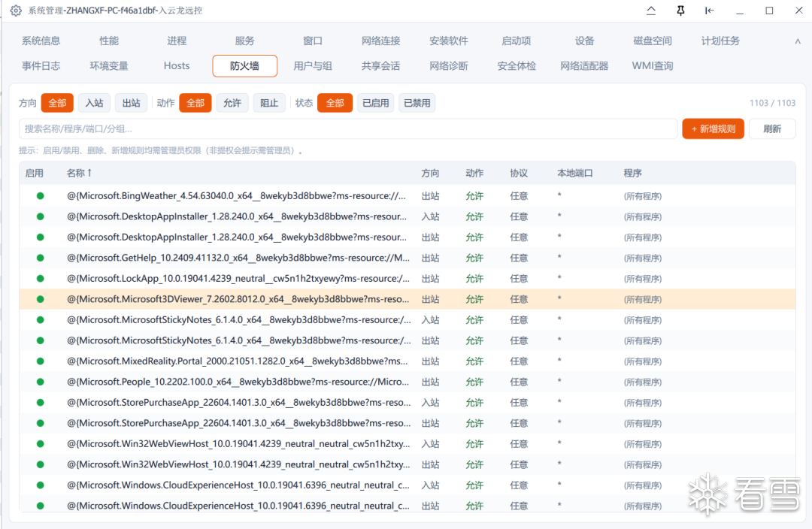
Task: Click 任意 in the Microsoft3DViewer row
Action: tap(519, 300)
